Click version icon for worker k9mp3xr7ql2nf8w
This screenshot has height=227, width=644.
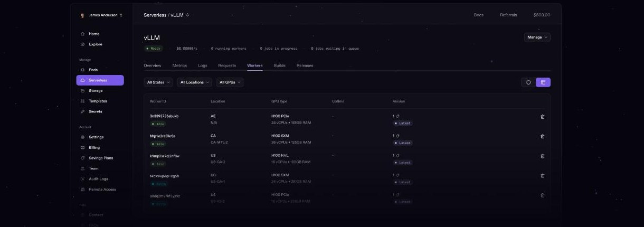(x=398, y=156)
